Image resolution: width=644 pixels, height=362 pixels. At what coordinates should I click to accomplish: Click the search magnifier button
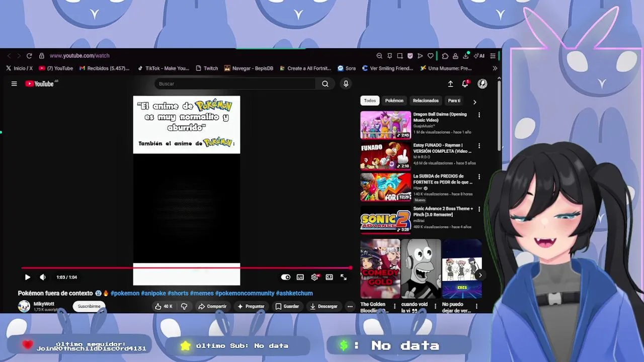pos(325,84)
